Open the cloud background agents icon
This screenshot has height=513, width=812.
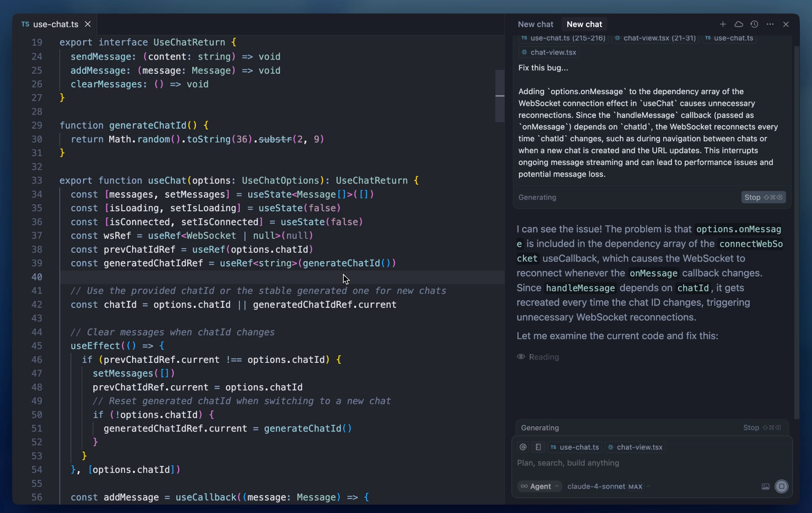(x=739, y=24)
